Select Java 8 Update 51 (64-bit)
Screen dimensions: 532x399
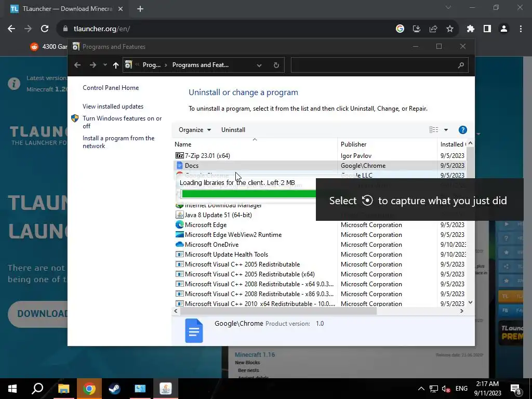[x=218, y=215]
